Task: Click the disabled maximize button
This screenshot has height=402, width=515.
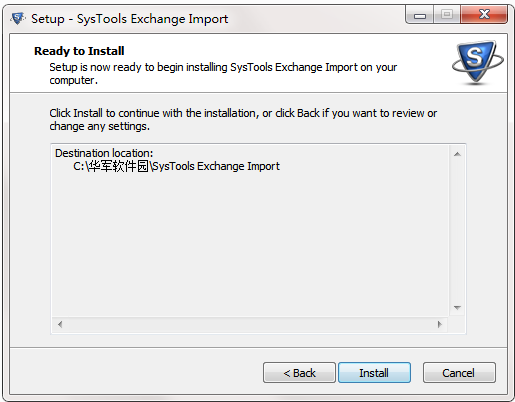Action: tap(447, 14)
